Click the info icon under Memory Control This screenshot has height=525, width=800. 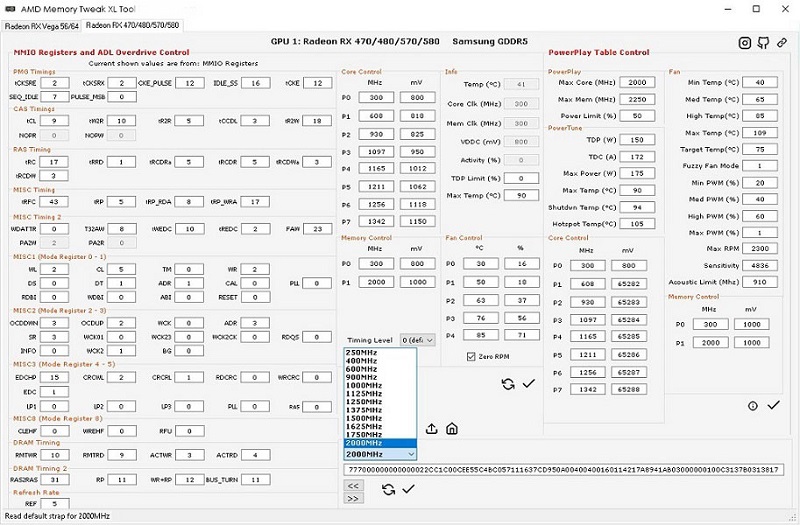(752, 405)
